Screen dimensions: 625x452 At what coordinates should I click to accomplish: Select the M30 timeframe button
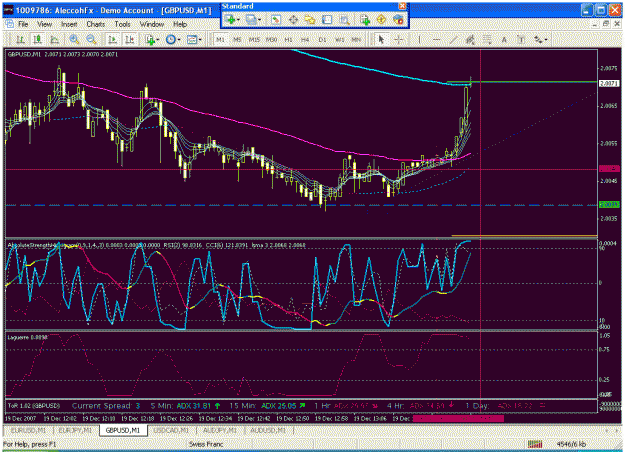coord(271,40)
